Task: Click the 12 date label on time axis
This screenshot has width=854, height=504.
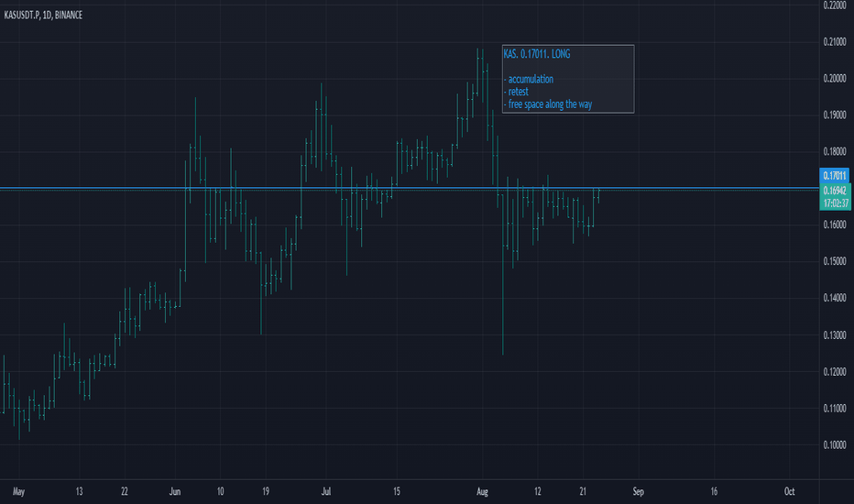Action: pyautogui.click(x=538, y=491)
